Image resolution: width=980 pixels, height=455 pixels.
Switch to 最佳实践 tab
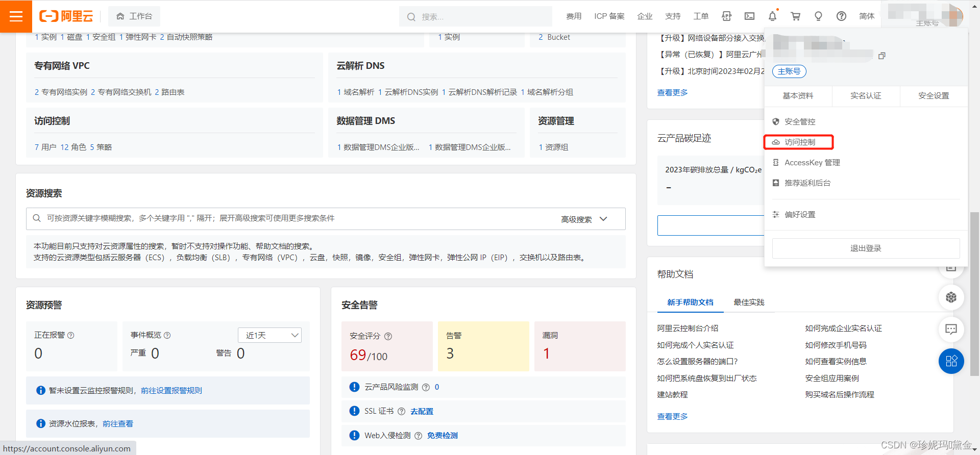tap(749, 302)
